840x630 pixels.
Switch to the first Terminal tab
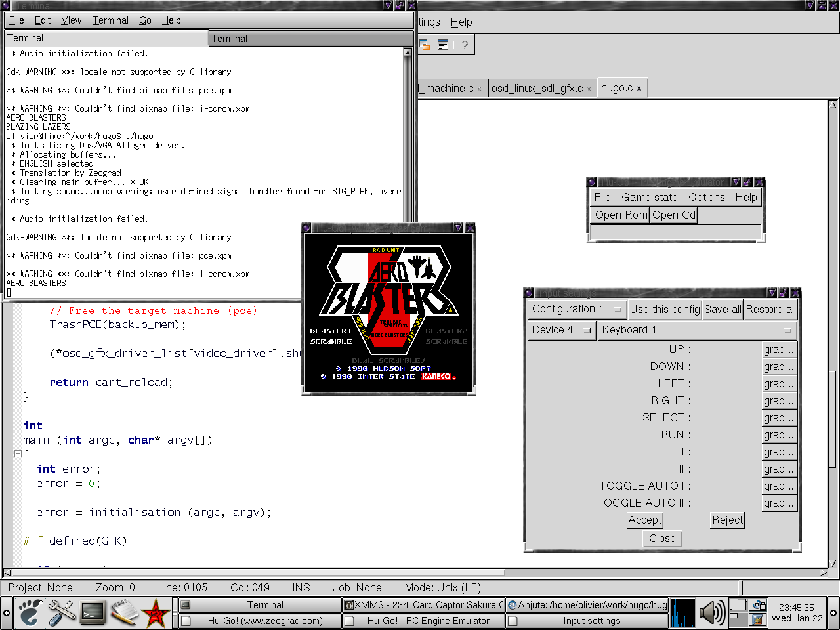coord(106,38)
